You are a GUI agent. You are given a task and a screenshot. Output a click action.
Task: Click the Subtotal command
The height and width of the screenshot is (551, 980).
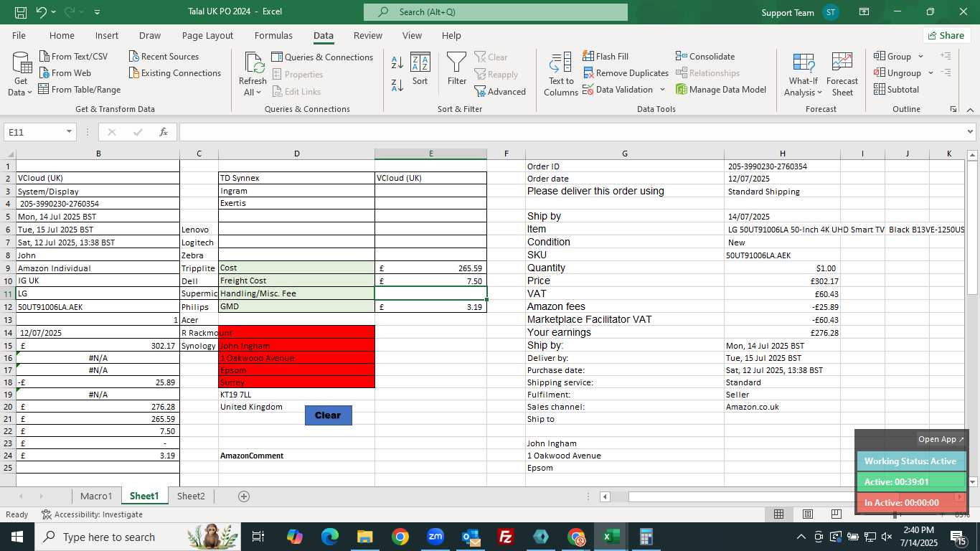pyautogui.click(x=896, y=89)
